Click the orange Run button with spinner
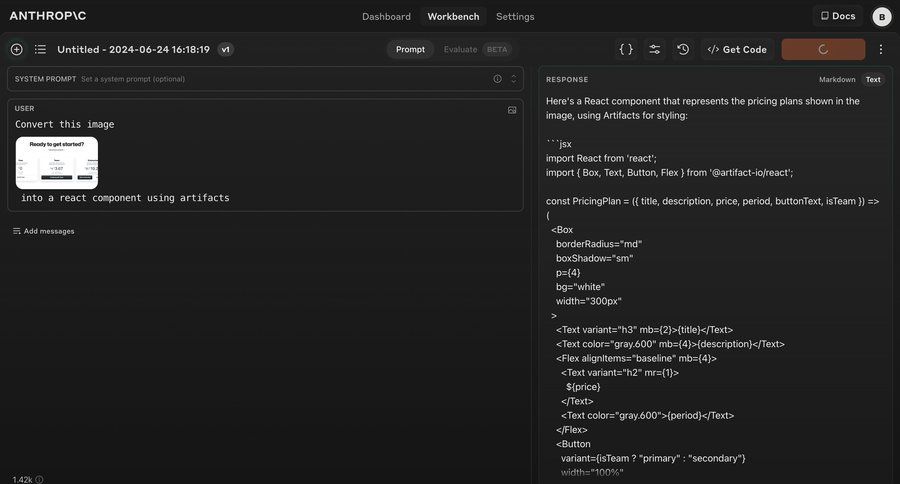This screenshot has width=900, height=484. point(823,49)
